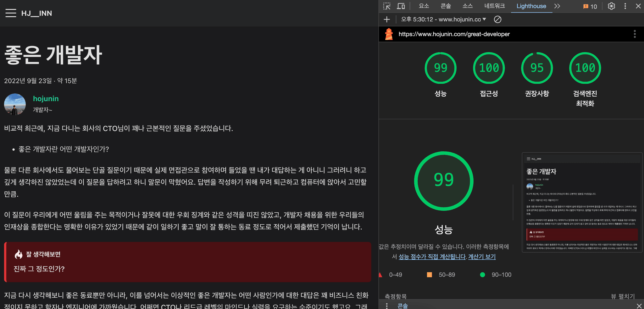Click the 잘 생각해보면 callout title

[43, 254]
